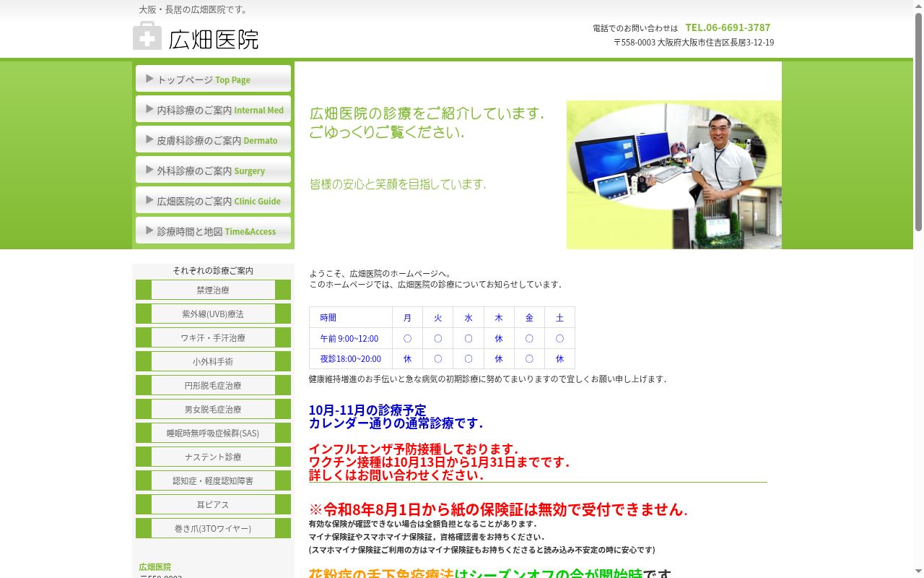Select ワキ汗・手汗治療 sidebar link

pos(213,337)
